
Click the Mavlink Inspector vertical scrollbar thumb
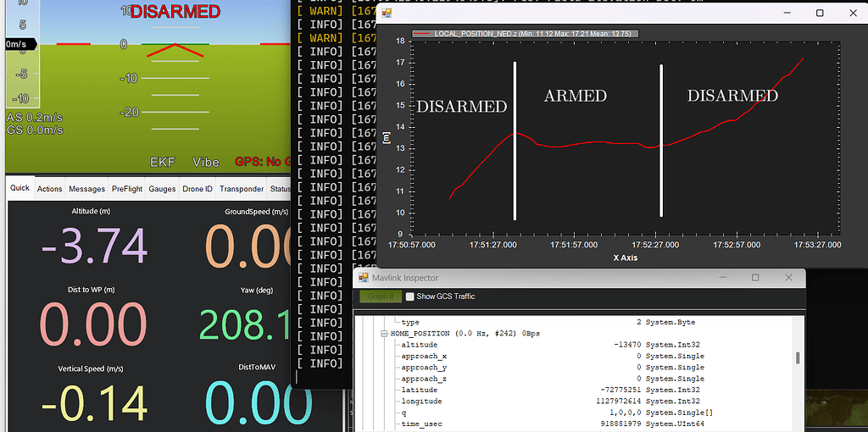click(797, 357)
